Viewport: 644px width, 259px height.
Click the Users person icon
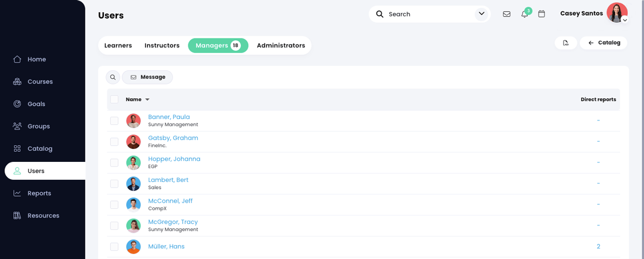pos(17,171)
